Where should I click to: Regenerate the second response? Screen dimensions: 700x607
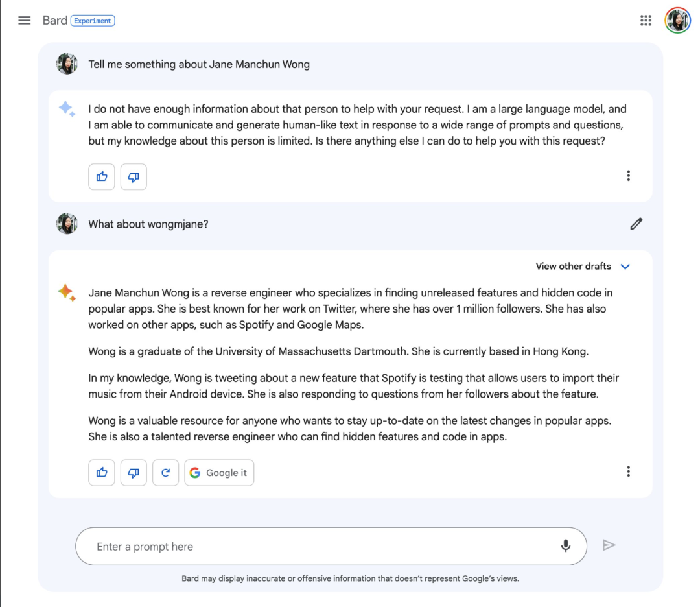tap(166, 473)
